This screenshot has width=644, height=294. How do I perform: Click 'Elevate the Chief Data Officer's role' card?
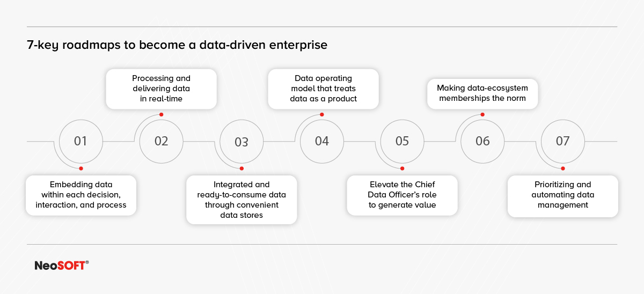(x=402, y=195)
